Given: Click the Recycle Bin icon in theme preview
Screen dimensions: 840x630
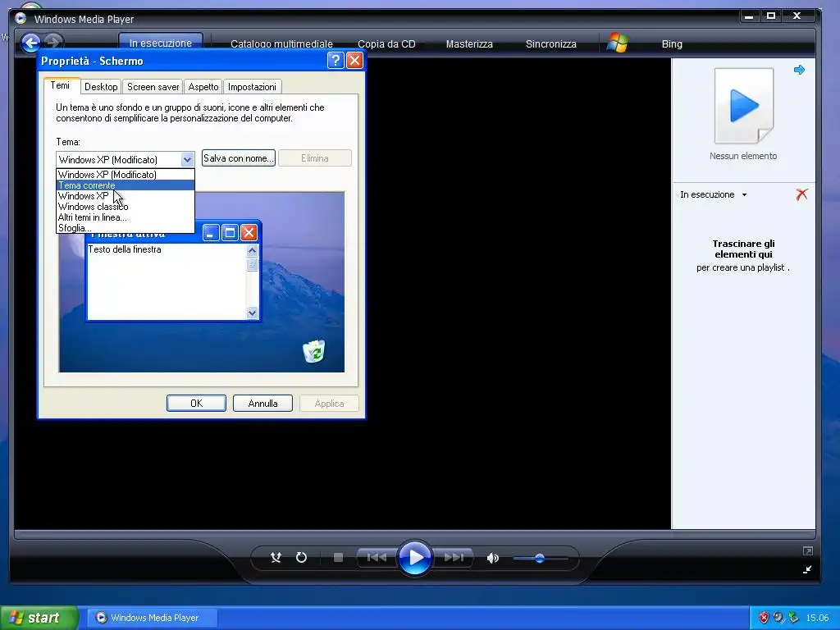Looking at the screenshot, I should [313, 351].
